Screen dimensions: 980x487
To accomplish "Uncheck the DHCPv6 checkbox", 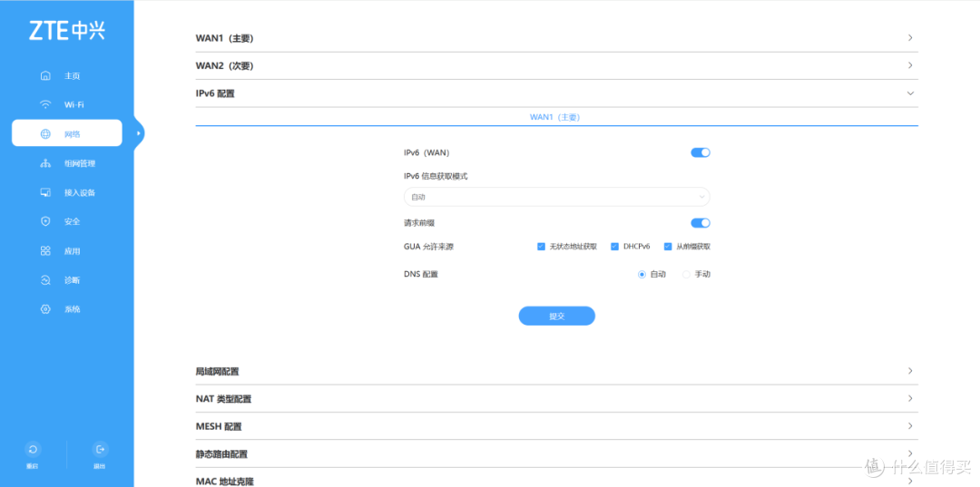I will pyautogui.click(x=614, y=247).
